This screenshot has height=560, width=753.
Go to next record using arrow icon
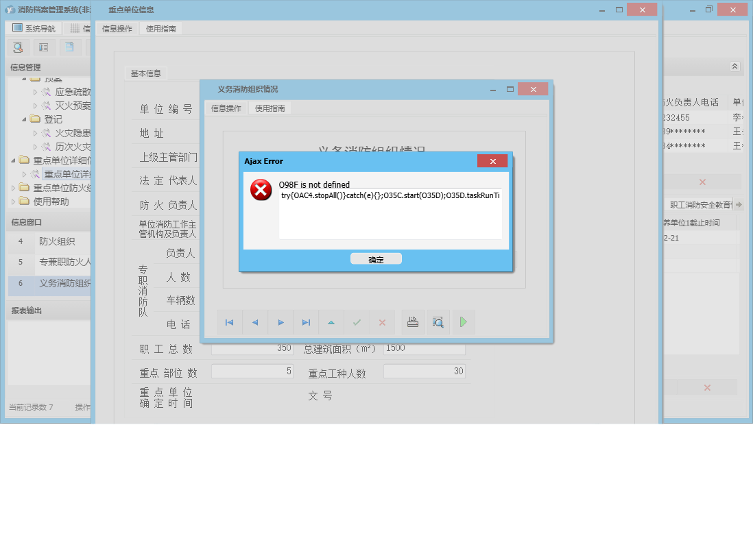coord(280,322)
